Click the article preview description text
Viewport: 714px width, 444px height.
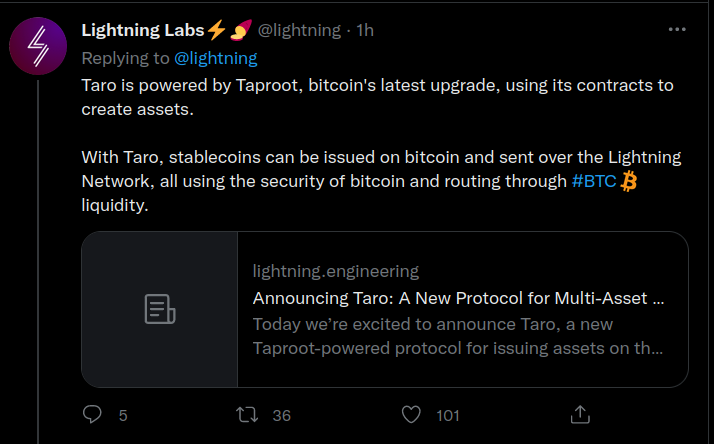(x=458, y=336)
